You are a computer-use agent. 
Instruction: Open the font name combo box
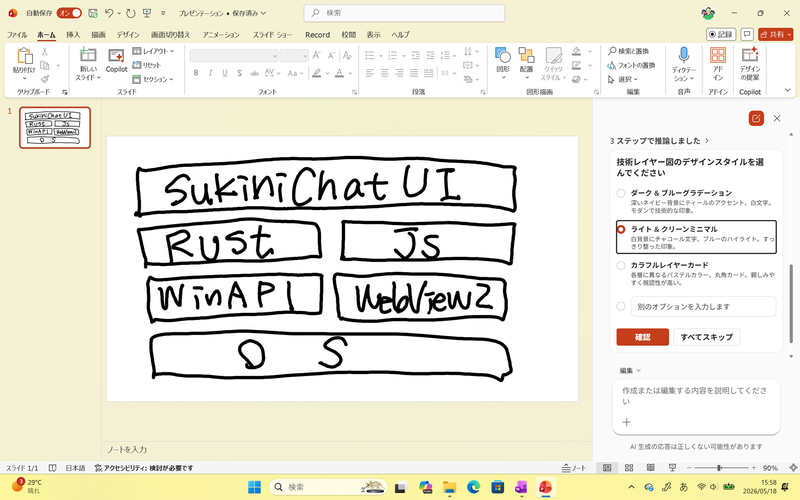coord(234,55)
